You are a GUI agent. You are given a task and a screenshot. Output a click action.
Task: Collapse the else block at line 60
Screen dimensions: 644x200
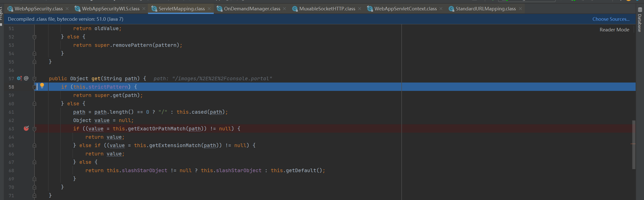point(34,104)
